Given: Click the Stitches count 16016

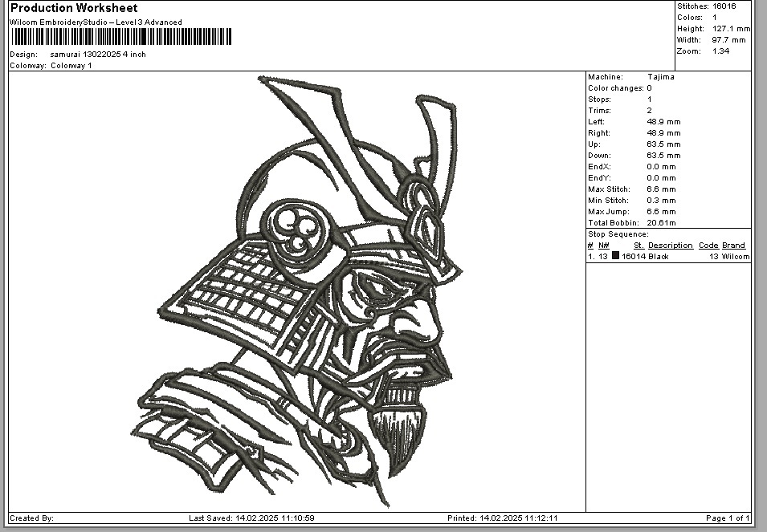Looking at the screenshot, I should point(724,6).
